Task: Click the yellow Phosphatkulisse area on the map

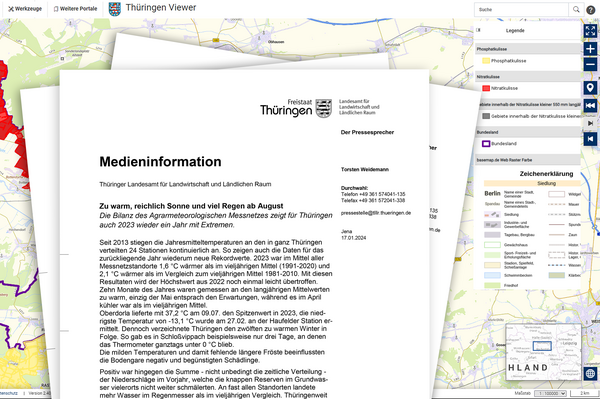Action: coord(21,365)
